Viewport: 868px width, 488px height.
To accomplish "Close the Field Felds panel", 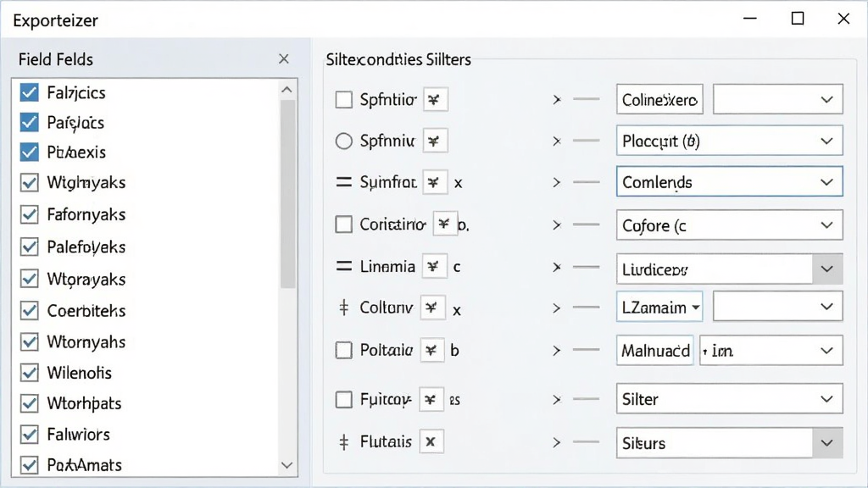I will (x=284, y=59).
